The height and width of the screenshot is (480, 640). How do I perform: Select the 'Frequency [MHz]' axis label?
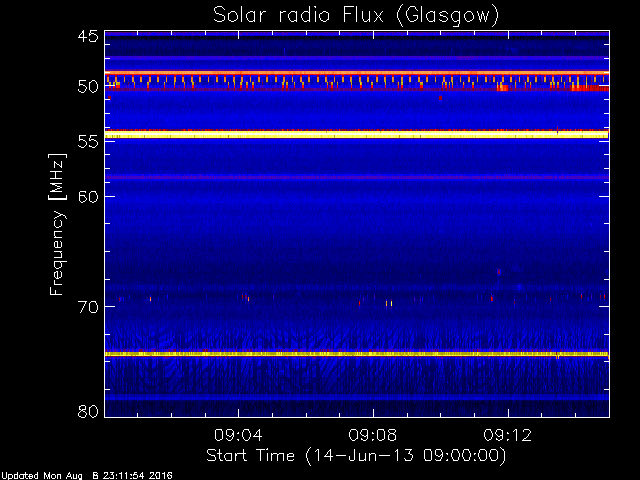click(x=57, y=224)
